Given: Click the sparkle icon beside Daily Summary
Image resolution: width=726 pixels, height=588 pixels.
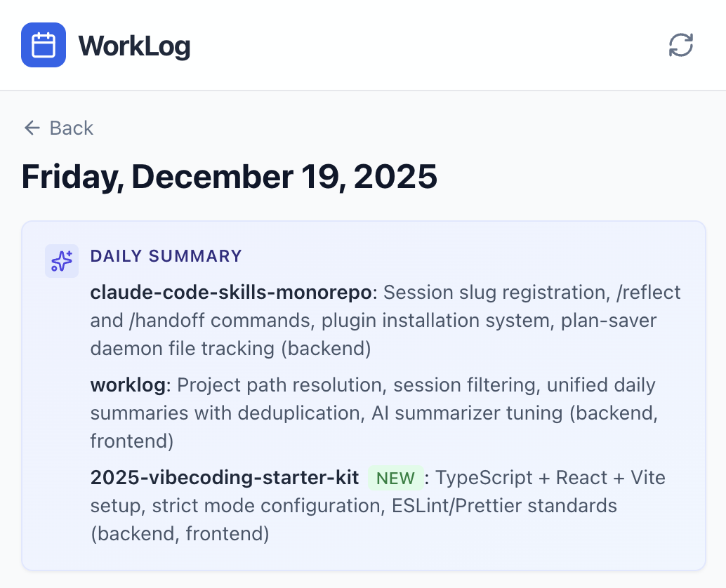Looking at the screenshot, I should (62, 261).
